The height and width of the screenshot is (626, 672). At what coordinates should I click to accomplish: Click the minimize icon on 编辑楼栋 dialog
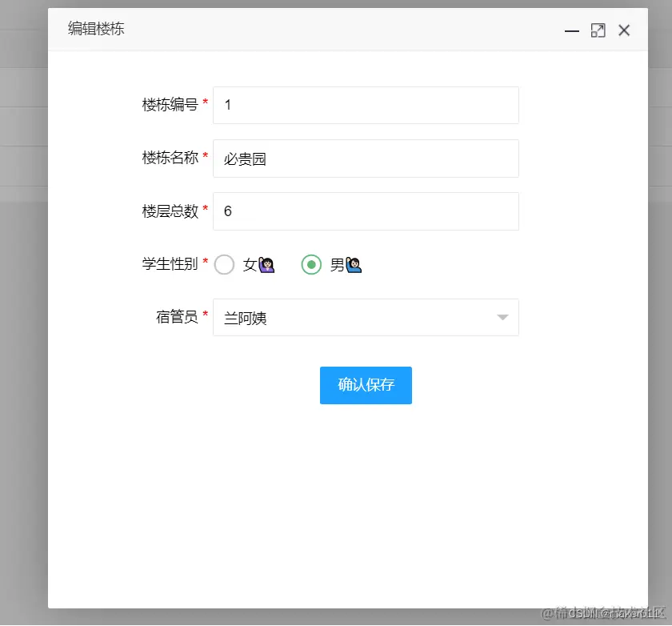click(x=571, y=30)
